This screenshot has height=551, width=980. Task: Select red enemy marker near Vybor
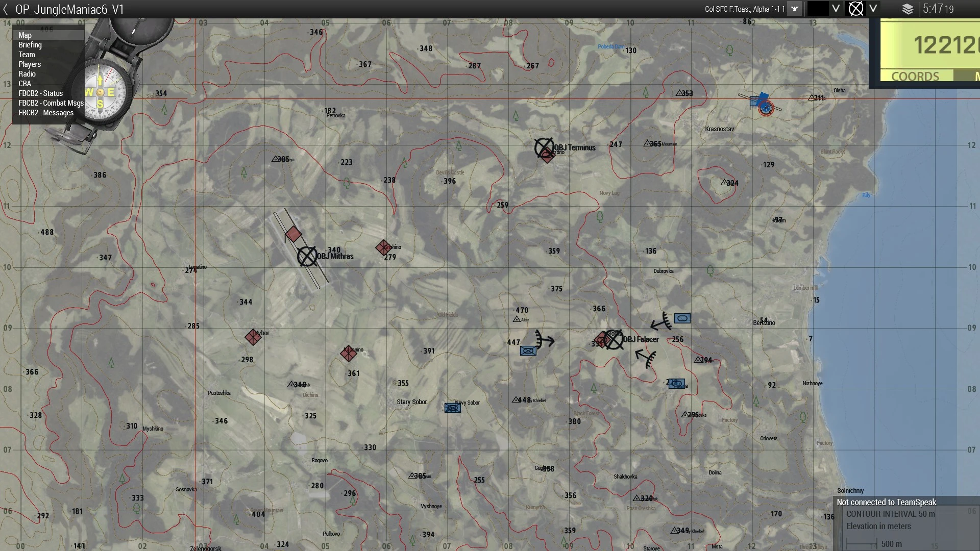click(x=253, y=337)
